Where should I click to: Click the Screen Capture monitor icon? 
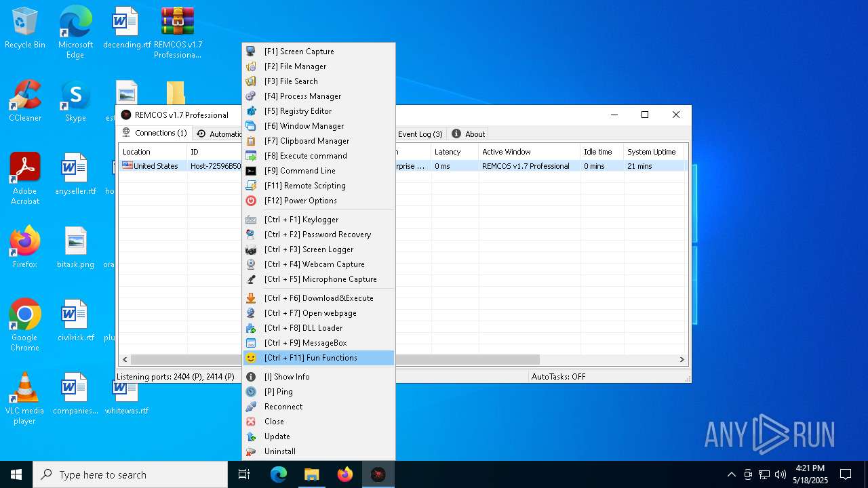[x=251, y=52]
